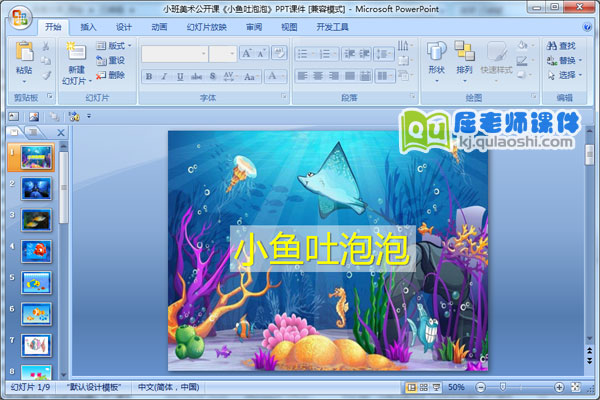Toggle Text Shadow formatting
Viewport: 600px width, 400px height.
pos(213,77)
